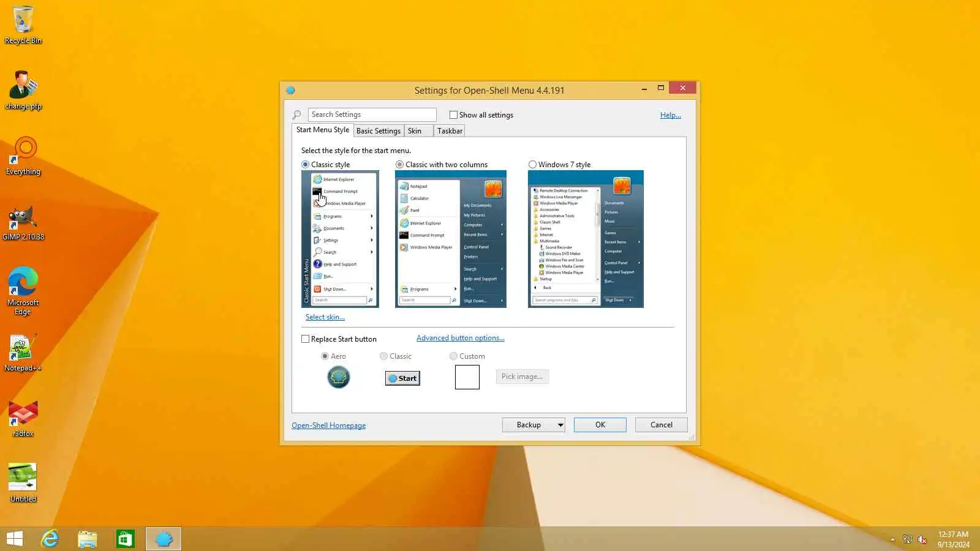Check the Replace Start button option
This screenshot has width=980, height=551.
coord(305,339)
